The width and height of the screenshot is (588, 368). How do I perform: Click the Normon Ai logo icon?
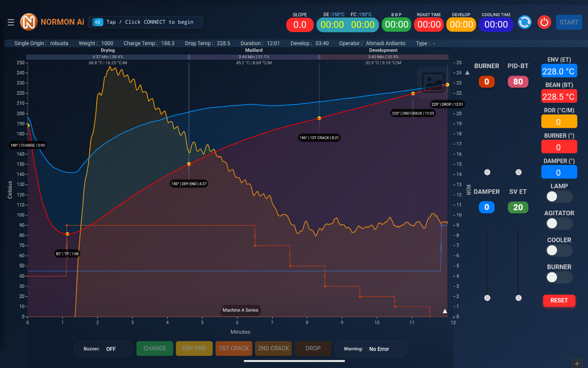pos(29,22)
